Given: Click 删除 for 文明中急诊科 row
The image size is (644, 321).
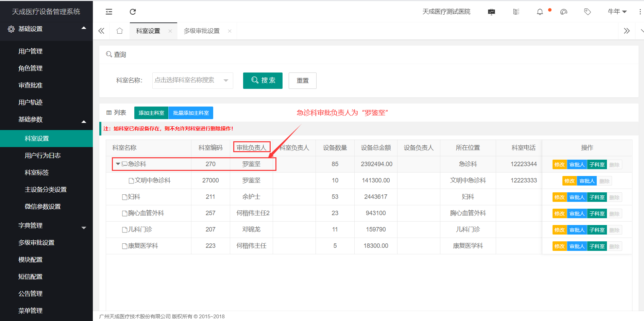Looking at the screenshot, I should pyautogui.click(x=605, y=181).
